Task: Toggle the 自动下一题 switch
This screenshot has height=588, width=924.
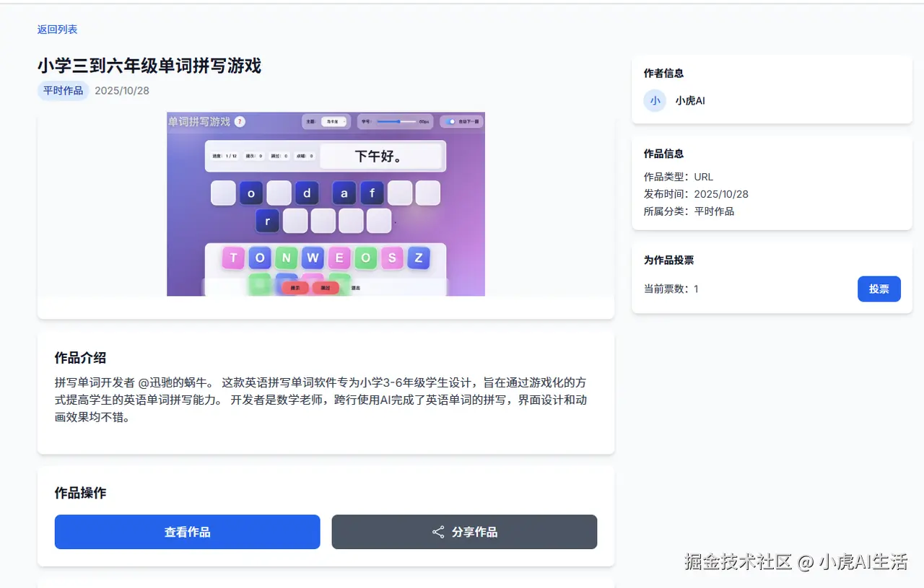Action: 451,122
